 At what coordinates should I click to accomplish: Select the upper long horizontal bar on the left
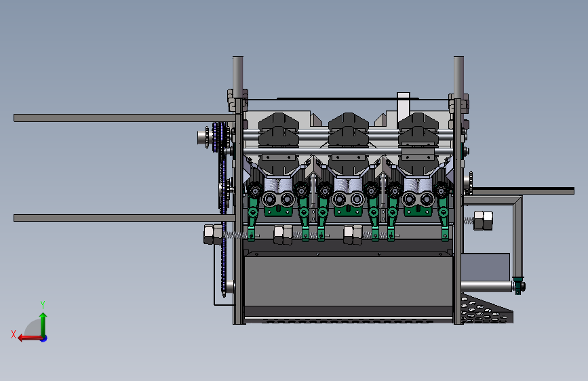[x=125, y=118]
